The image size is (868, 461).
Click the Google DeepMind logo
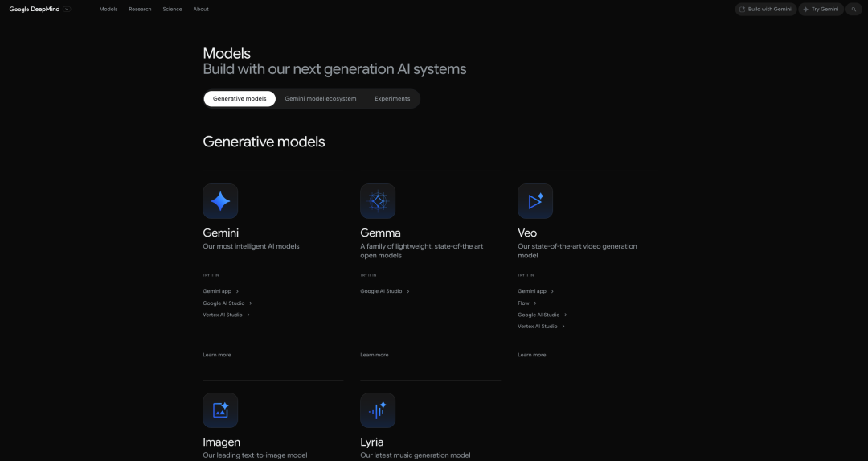point(35,10)
